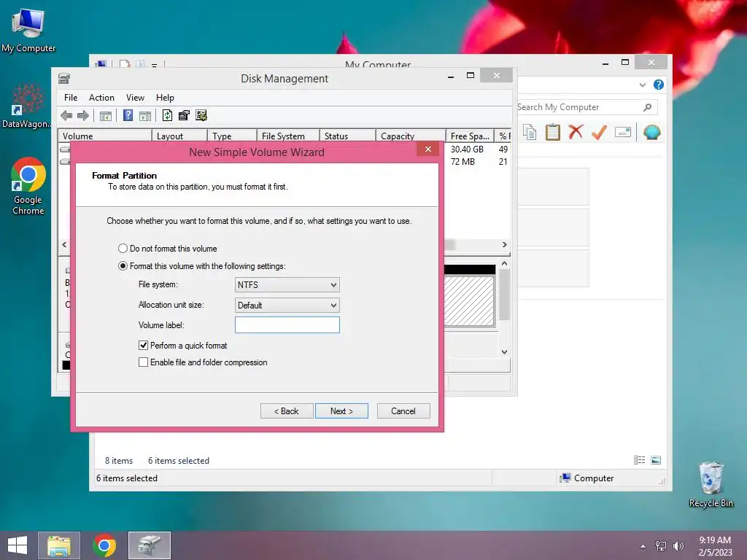Click the disk settings toolbar icon
747x560 pixels.
pos(201,115)
